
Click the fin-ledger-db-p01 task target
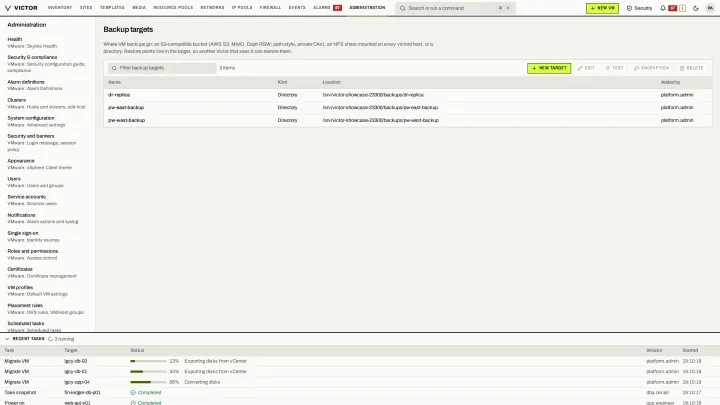coord(82,393)
